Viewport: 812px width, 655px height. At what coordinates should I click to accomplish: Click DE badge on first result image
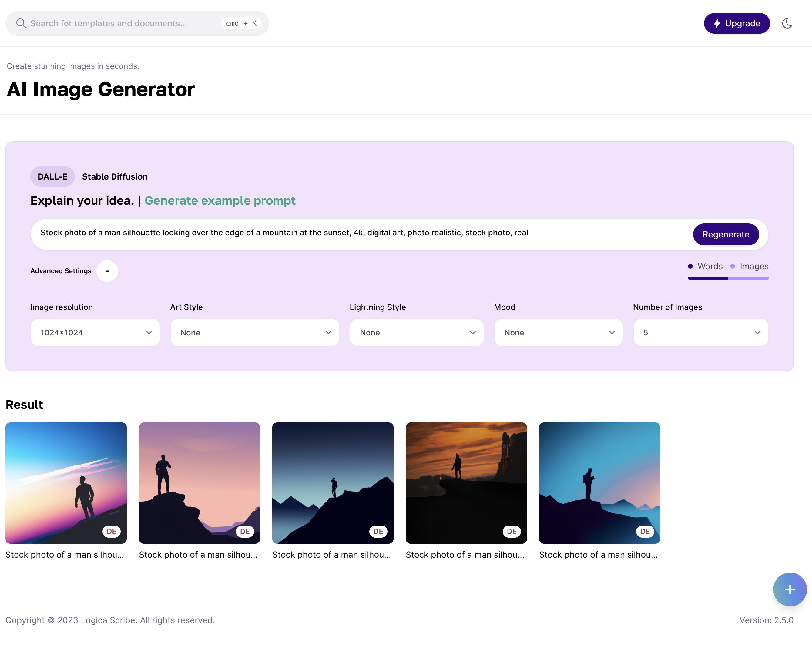(111, 531)
